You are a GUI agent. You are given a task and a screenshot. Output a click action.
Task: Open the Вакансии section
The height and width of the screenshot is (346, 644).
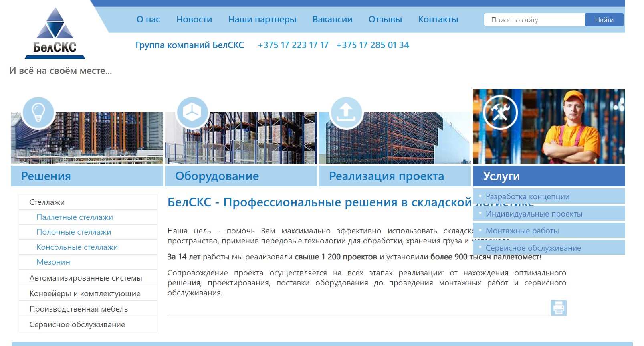[x=332, y=19]
